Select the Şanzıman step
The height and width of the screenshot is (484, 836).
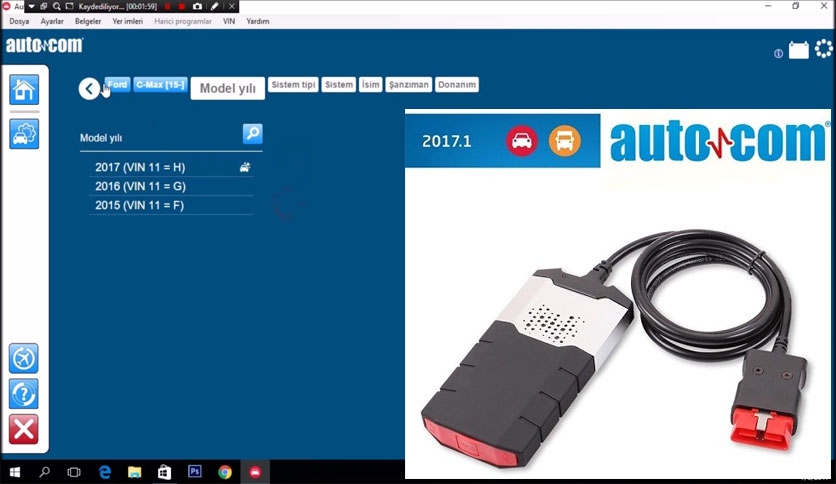(408, 84)
